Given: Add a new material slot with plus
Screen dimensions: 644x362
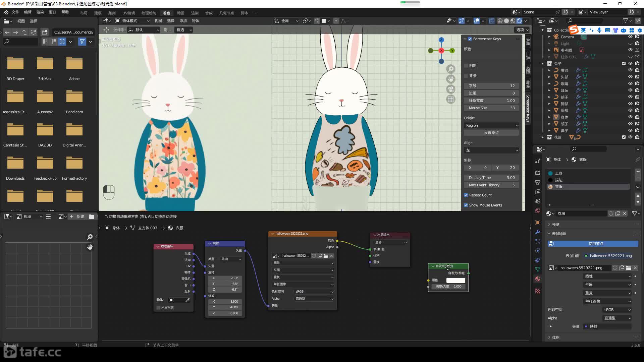Looking at the screenshot, I should click(638, 172).
